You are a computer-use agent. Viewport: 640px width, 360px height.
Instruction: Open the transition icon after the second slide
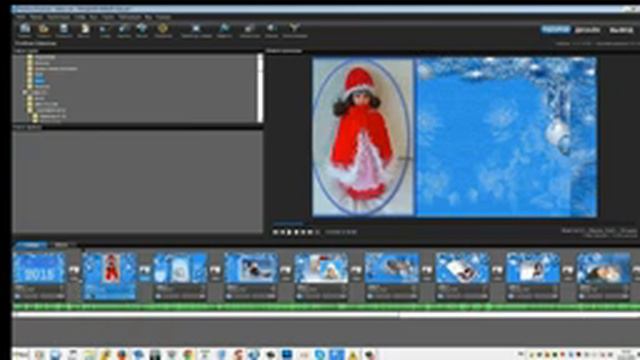click(x=145, y=270)
